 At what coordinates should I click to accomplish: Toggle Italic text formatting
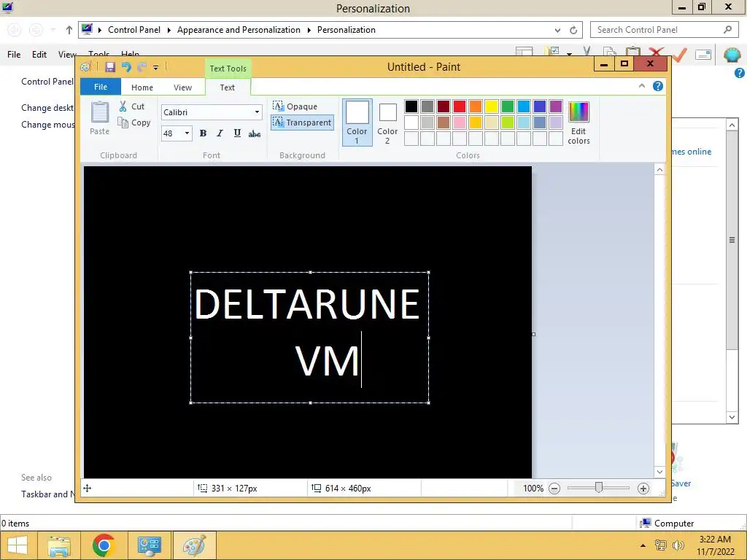(220, 133)
